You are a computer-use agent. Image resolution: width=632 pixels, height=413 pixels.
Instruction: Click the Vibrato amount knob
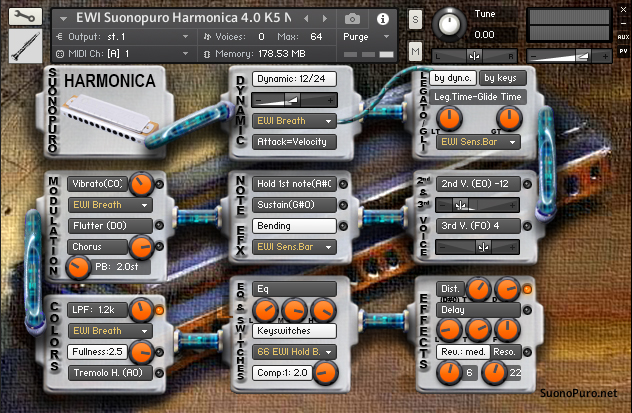pos(141,184)
